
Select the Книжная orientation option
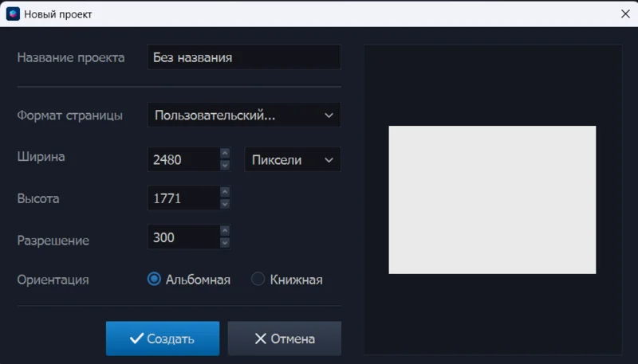(x=258, y=280)
